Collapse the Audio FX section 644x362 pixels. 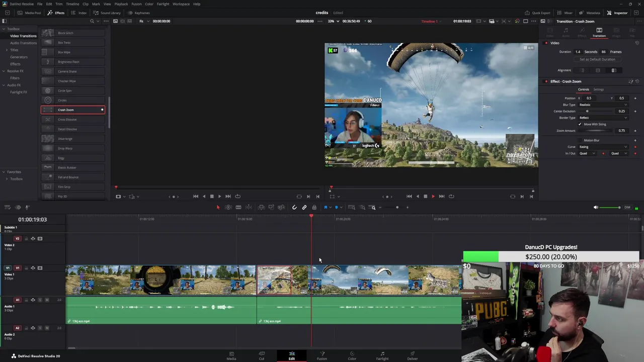[x=4, y=85]
